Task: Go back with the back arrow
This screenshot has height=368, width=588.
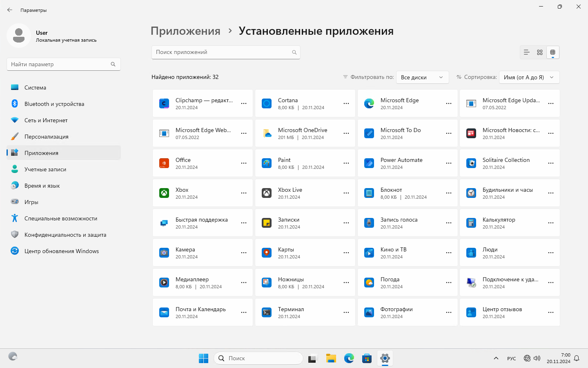Action: click(10, 10)
